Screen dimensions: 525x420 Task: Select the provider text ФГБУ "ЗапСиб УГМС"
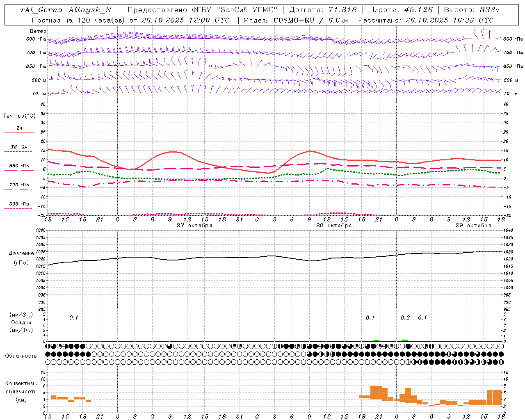click(235, 10)
